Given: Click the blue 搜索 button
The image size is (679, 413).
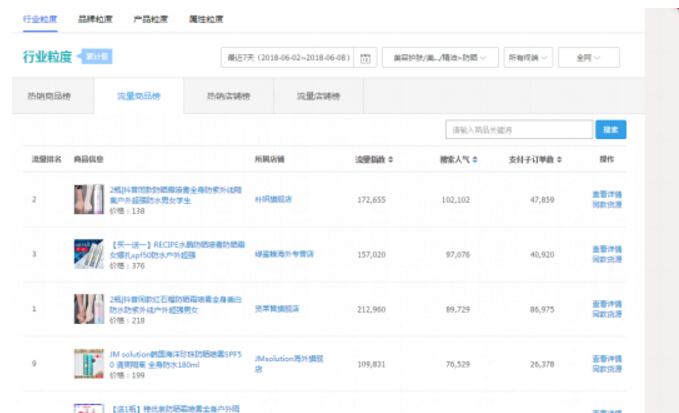Looking at the screenshot, I should [x=610, y=130].
